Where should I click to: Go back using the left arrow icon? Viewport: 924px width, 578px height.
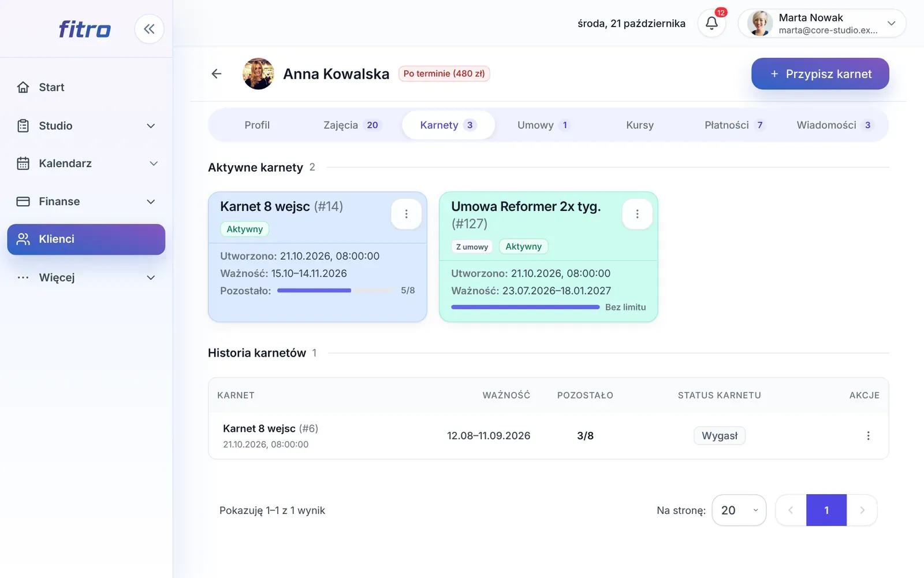click(217, 73)
